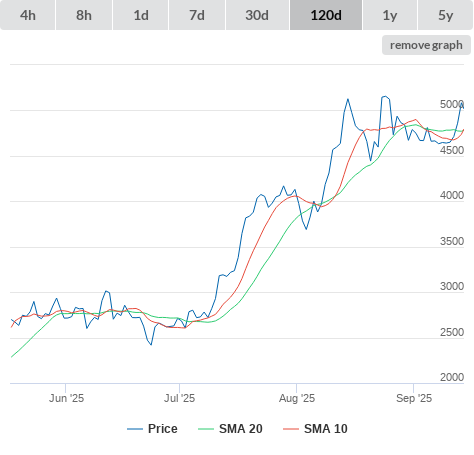Switch to the 5y range tab
474x455 pixels.
click(446, 15)
